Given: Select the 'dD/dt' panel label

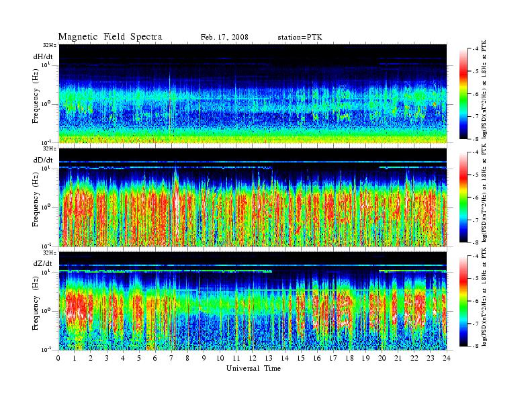Looking at the screenshot, I should click(x=43, y=160).
